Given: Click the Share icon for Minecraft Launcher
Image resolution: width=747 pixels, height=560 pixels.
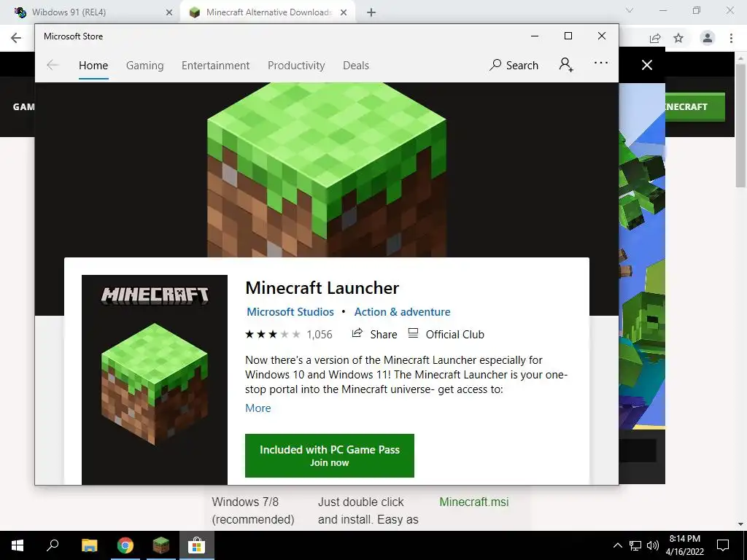Looking at the screenshot, I should pos(374,334).
